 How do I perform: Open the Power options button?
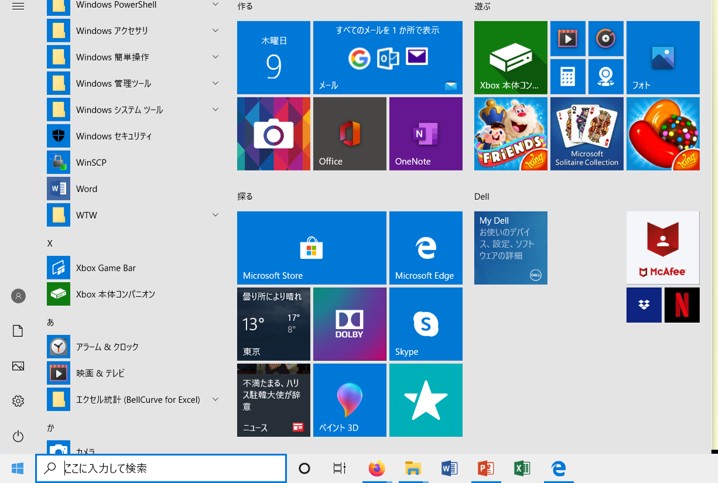click(18, 436)
